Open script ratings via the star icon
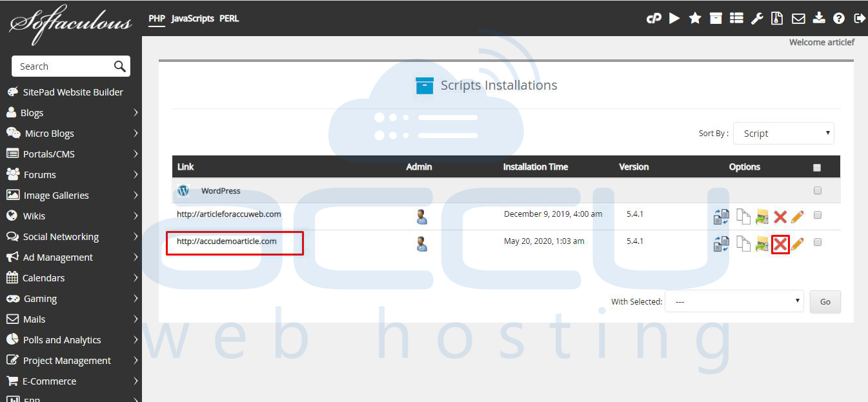 [695, 18]
